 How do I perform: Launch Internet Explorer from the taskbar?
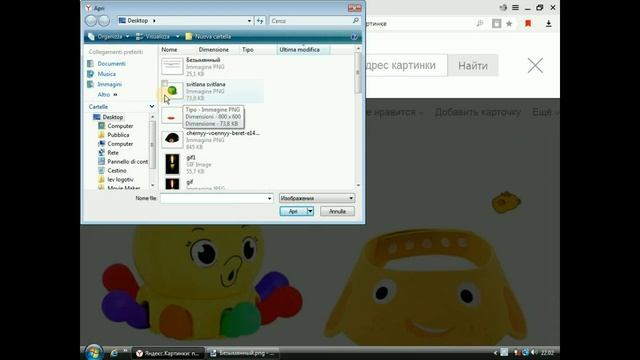point(114,353)
